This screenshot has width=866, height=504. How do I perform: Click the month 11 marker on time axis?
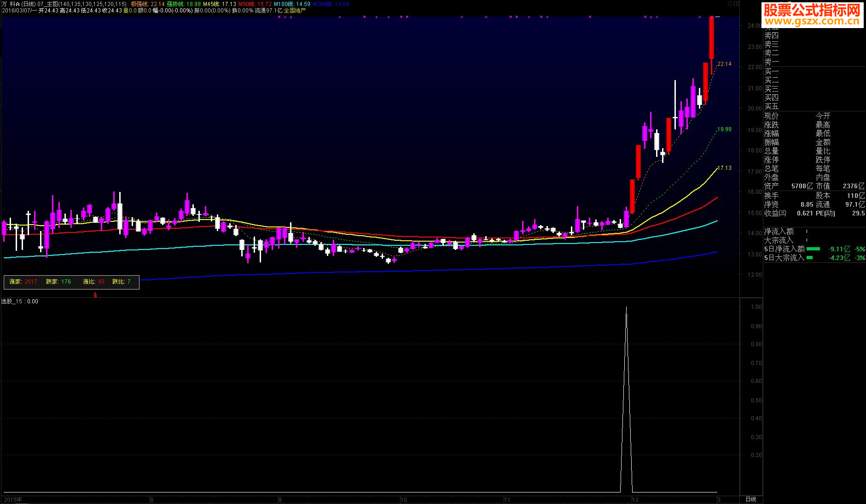pyautogui.click(x=506, y=499)
